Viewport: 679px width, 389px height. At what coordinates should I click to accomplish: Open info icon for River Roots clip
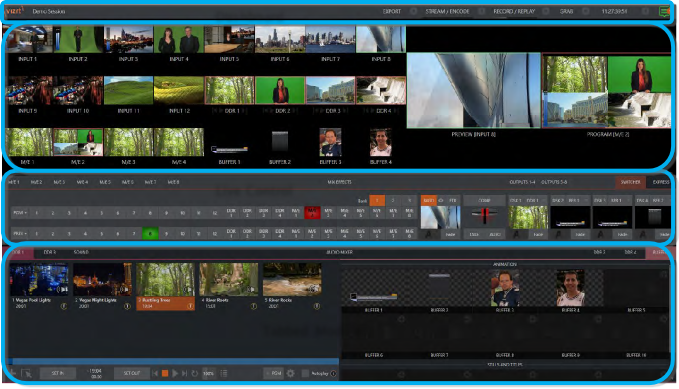click(254, 306)
